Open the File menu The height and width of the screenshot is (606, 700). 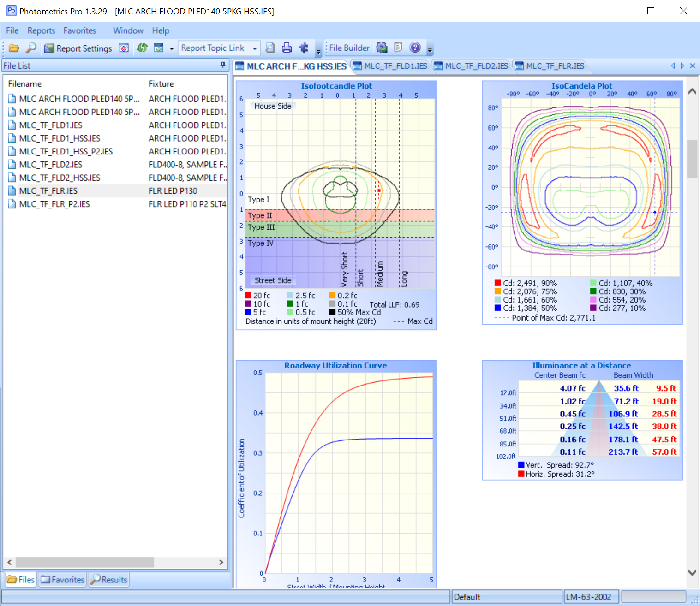[12, 30]
